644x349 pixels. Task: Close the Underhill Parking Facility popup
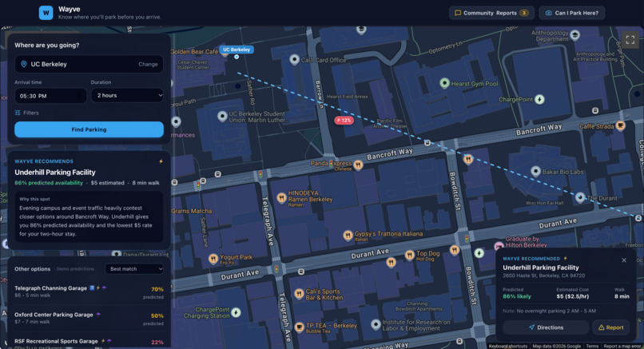(x=624, y=260)
